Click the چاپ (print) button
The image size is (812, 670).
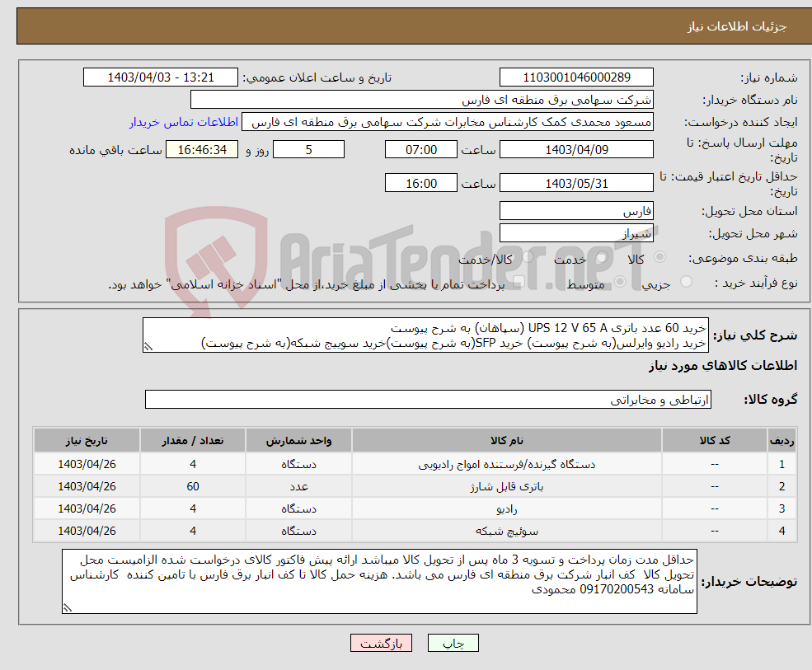[453, 643]
